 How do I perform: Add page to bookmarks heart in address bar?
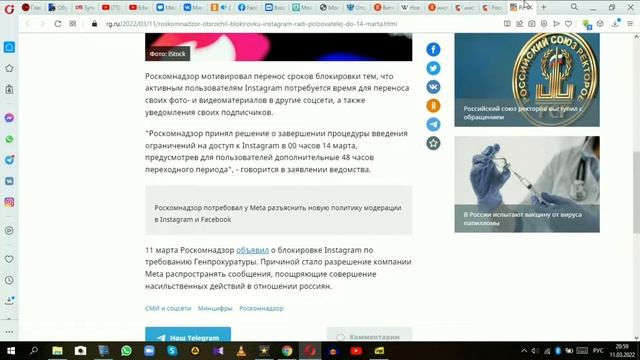point(568,24)
